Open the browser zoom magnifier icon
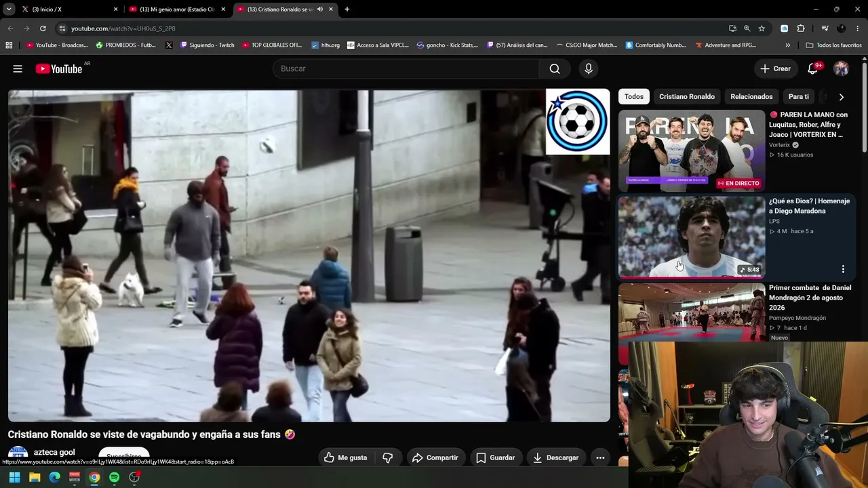The height and width of the screenshot is (488, 868). click(747, 28)
